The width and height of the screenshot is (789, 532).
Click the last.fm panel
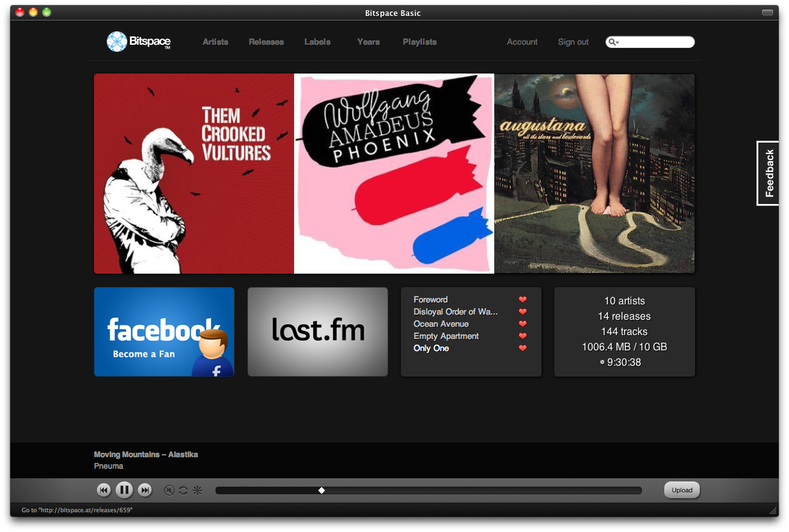317,331
